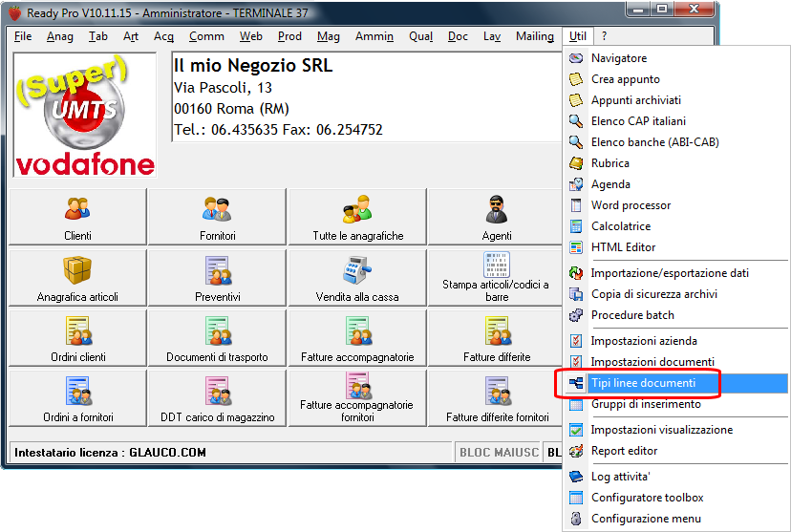Open the Web menu
This screenshot has width=791, height=532.
click(250, 36)
